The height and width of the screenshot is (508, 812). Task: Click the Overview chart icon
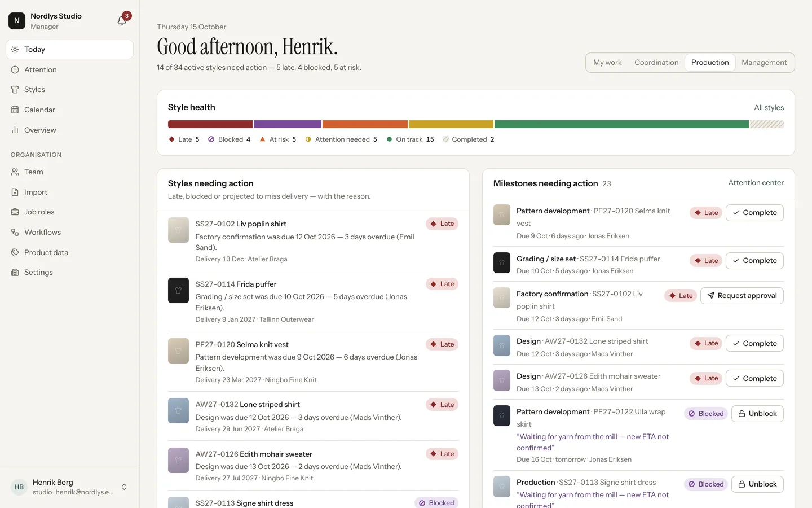click(x=15, y=130)
